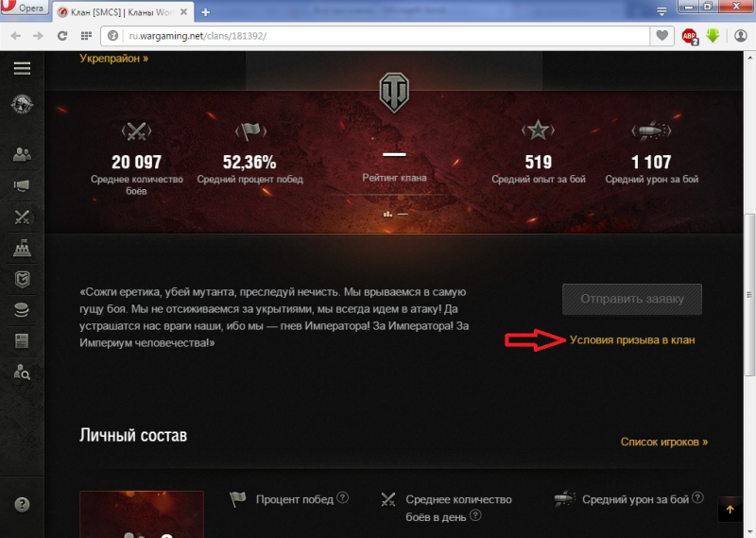
Task: Click the gold coins treasury sidebar icon
Action: [x=22, y=310]
